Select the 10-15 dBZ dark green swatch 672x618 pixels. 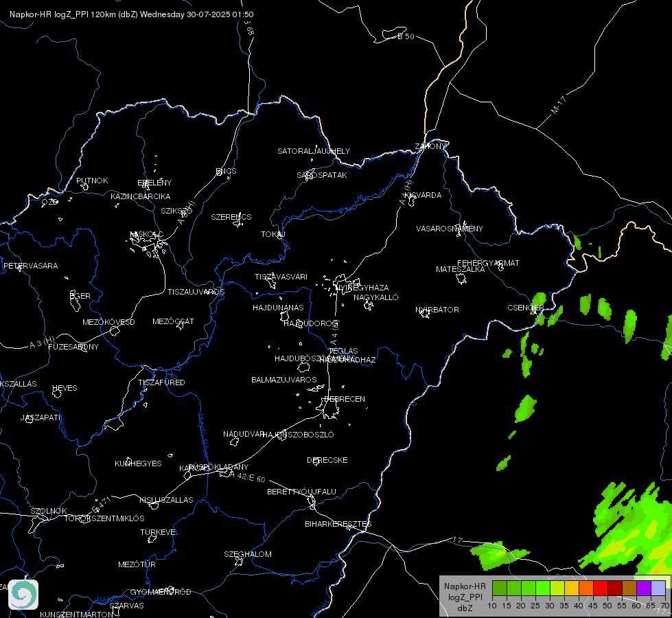click(499, 588)
